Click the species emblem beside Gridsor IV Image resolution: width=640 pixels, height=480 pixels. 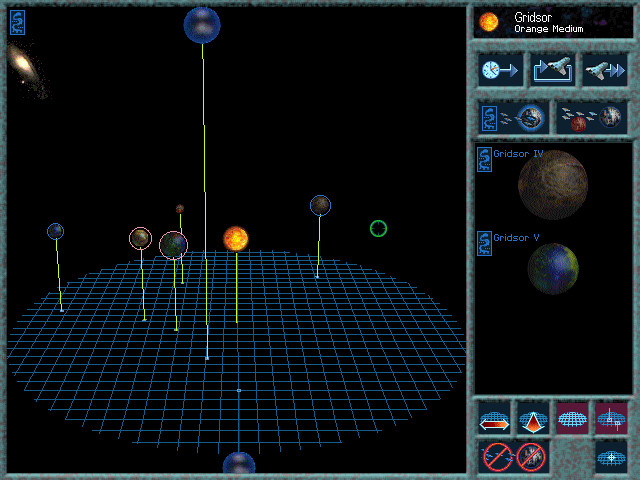click(484, 159)
